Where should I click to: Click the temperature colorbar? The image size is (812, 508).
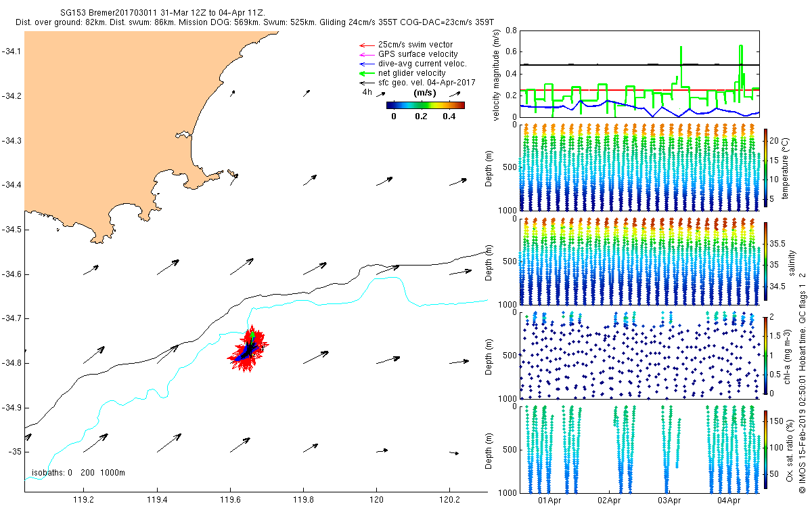pyautogui.click(x=765, y=167)
